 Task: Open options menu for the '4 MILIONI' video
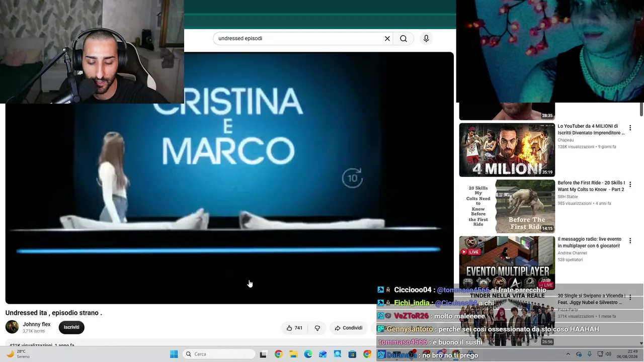630,128
